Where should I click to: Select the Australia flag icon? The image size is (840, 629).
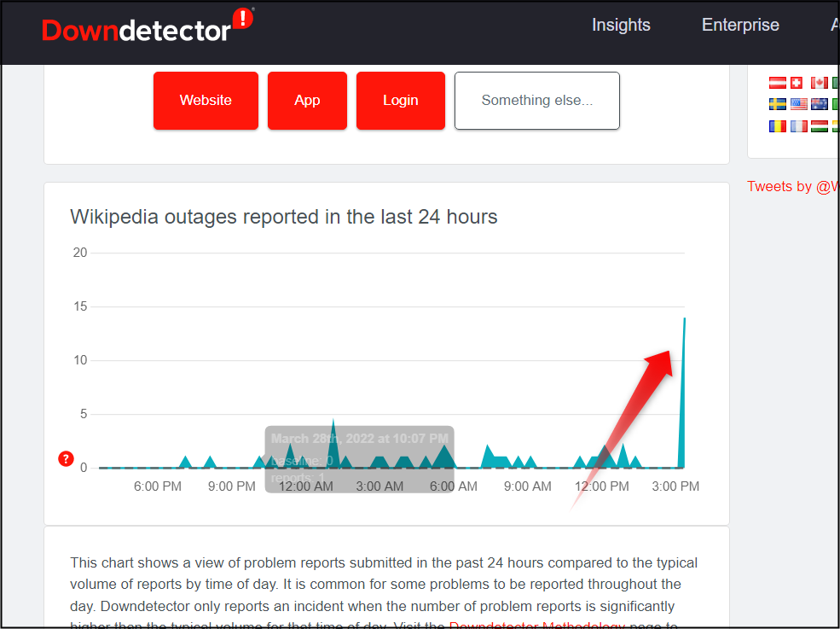click(x=820, y=104)
